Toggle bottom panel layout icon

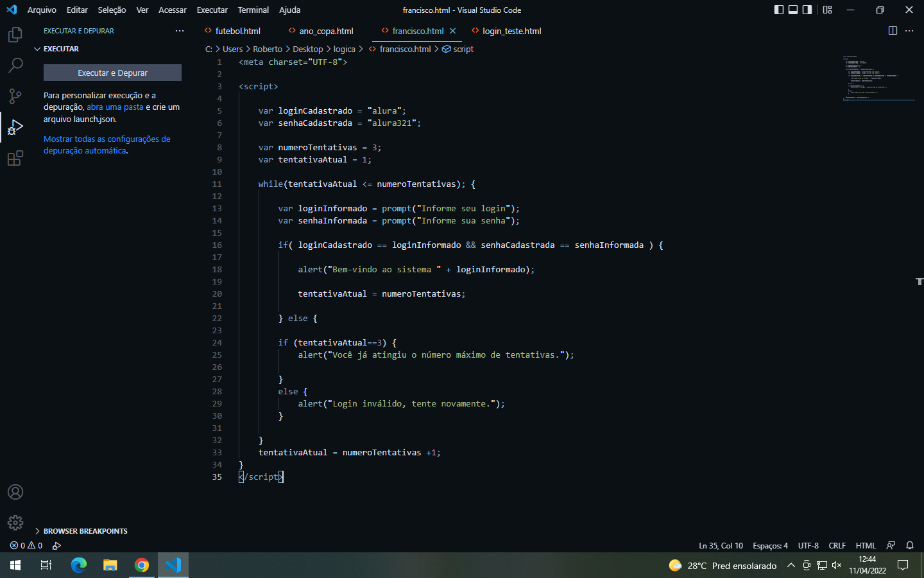pyautogui.click(x=793, y=10)
